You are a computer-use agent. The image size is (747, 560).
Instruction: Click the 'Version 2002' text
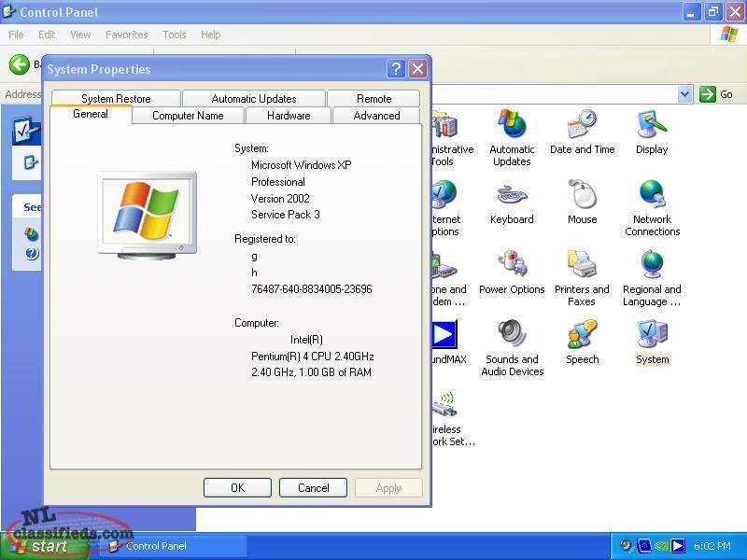[280, 198]
